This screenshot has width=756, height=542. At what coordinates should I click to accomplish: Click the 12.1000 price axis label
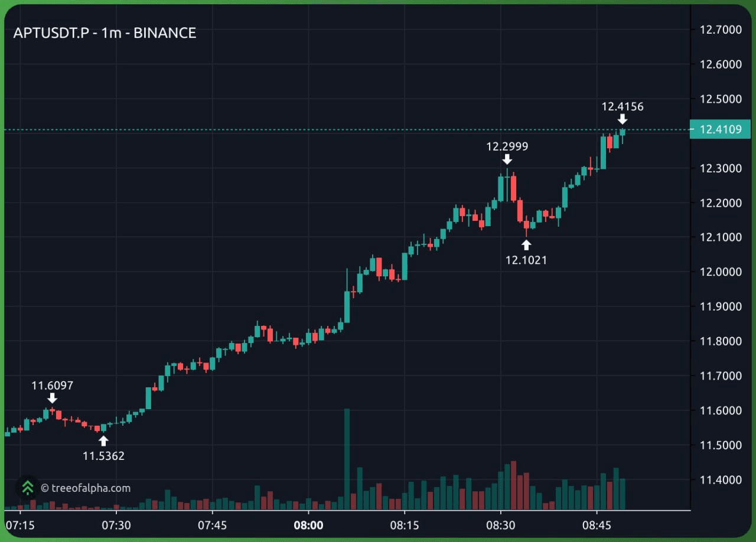pyautogui.click(x=720, y=237)
